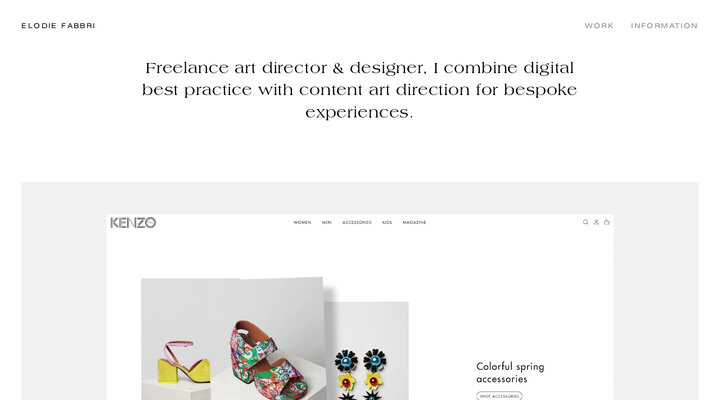Click the user account icon in Kenzo header
720x400 pixels.
[596, 222]
